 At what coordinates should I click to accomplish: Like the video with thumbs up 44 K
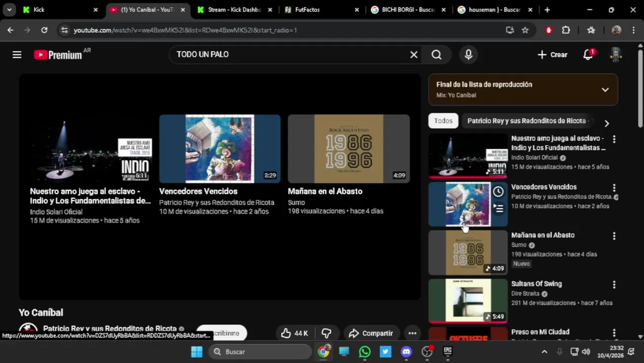[x=294, y=333]
